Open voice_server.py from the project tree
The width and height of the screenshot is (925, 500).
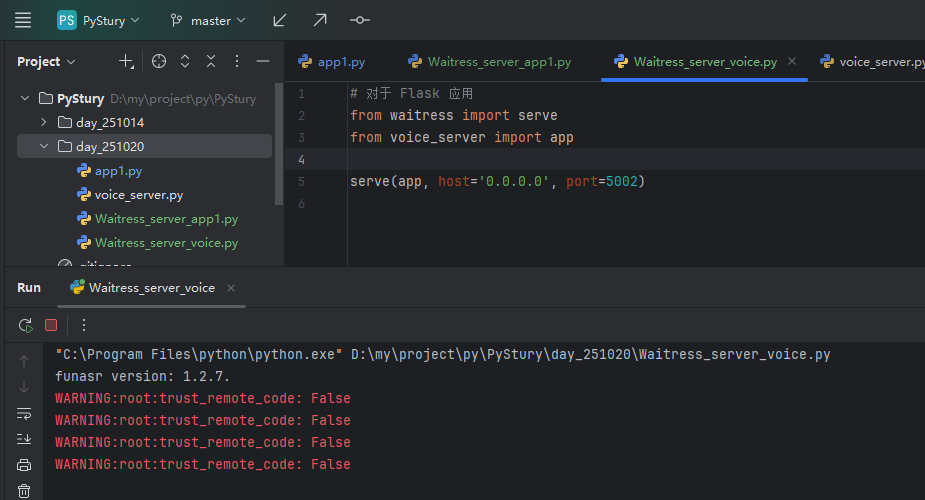138,195
